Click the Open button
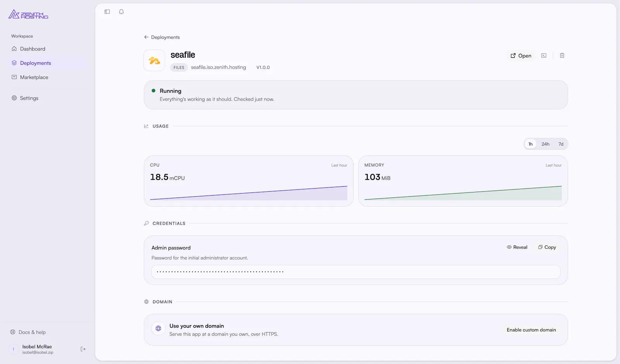This screenshot has width=620, height=364. tap(521, 56)
